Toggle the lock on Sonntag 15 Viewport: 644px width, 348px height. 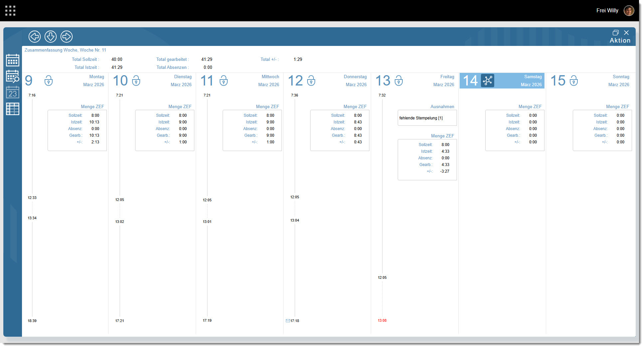click(574, 81)
